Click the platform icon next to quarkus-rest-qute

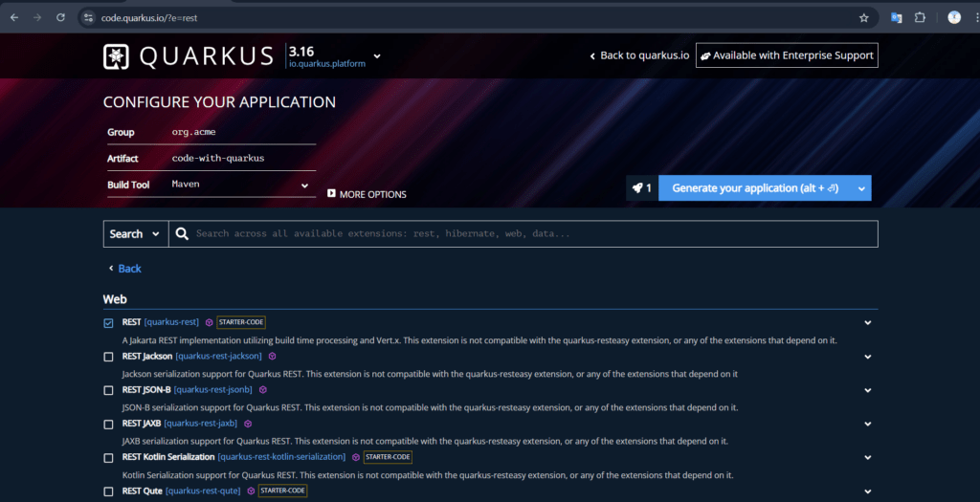click(x=252, y=491)
